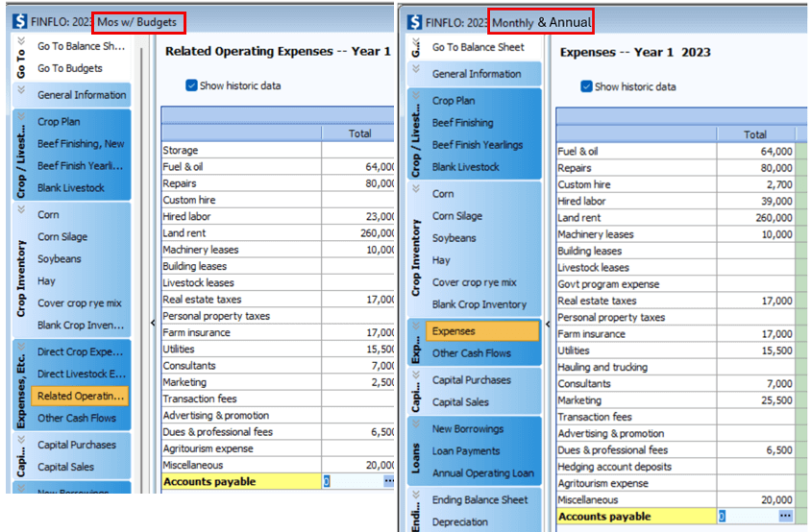Open Accounts payable ellipsis in left window

point(388,481)
